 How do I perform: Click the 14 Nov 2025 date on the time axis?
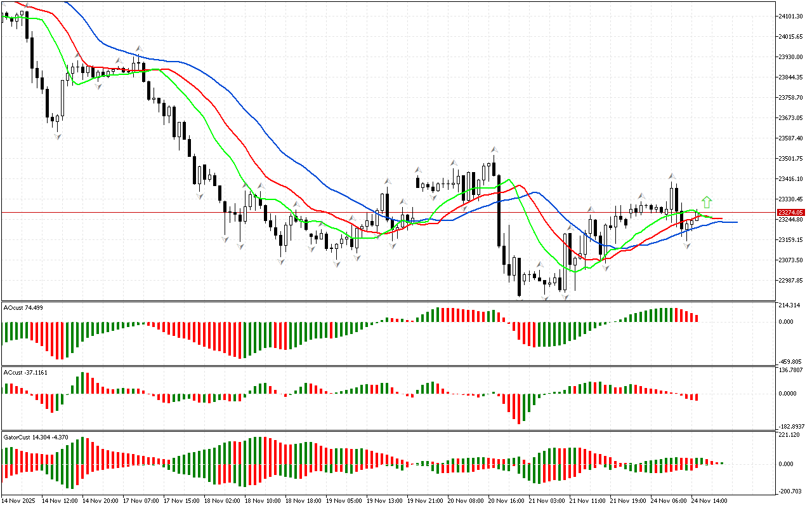pos(20,500)
